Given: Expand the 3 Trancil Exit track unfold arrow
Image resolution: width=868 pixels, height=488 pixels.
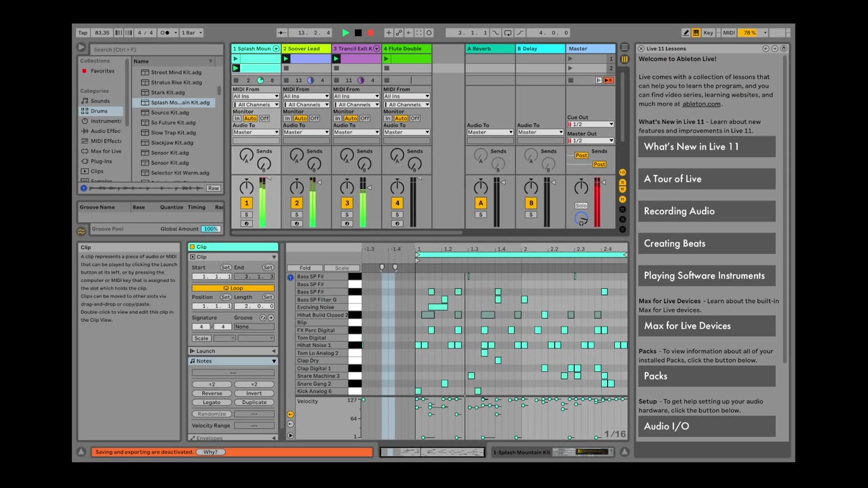Looking at the screenshot, I should click(x=376, y=49).
